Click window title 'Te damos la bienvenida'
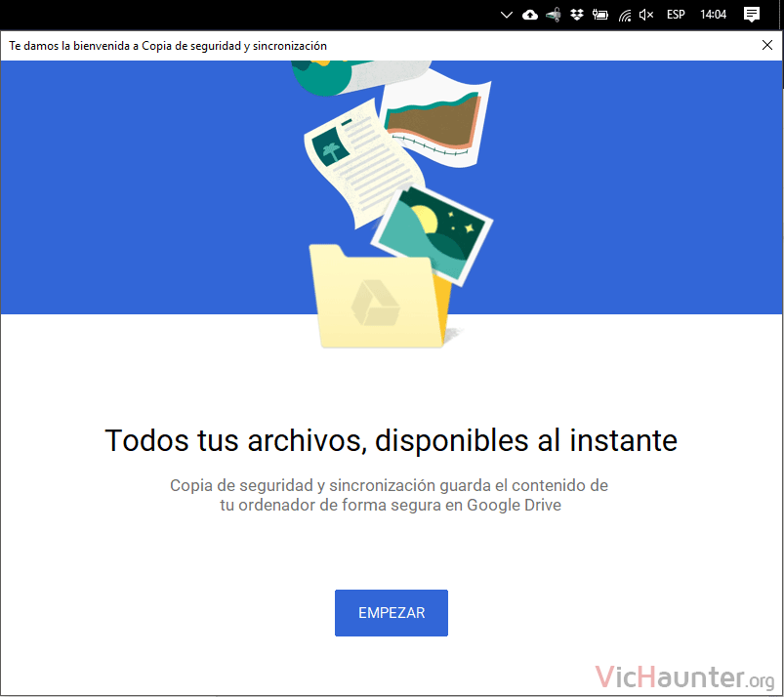This screenshot has height=697, width=784. [x=69, y=46]
